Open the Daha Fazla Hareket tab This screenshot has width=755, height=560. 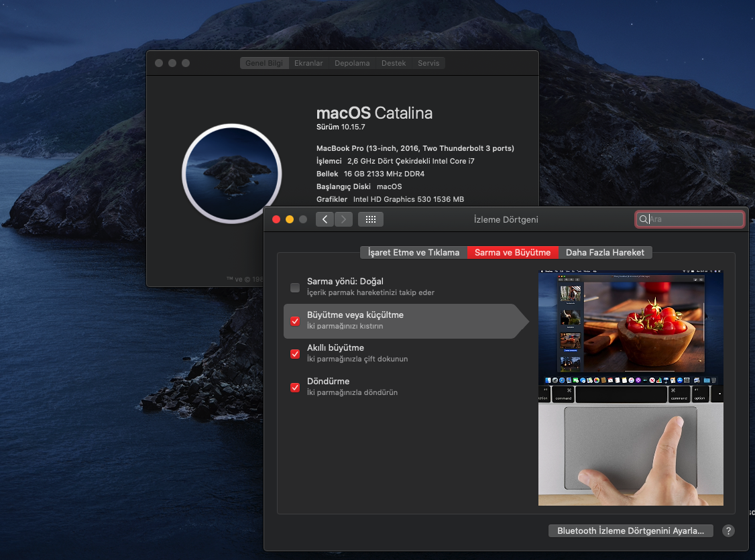[x=605, y=252]
